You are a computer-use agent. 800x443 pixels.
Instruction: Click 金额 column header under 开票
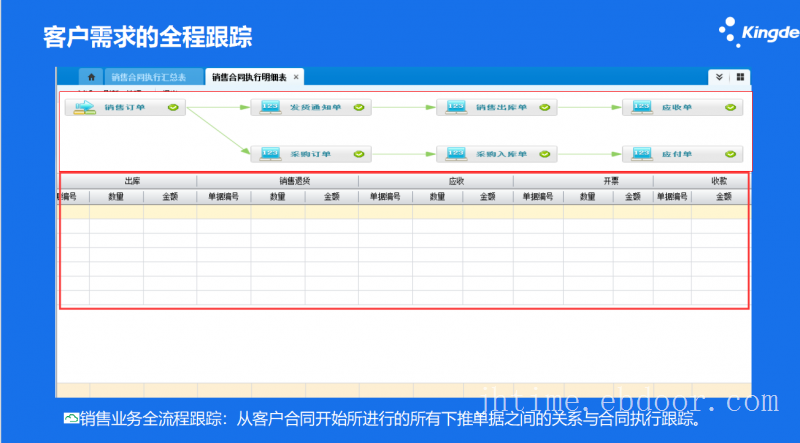(x=633, y=196)
